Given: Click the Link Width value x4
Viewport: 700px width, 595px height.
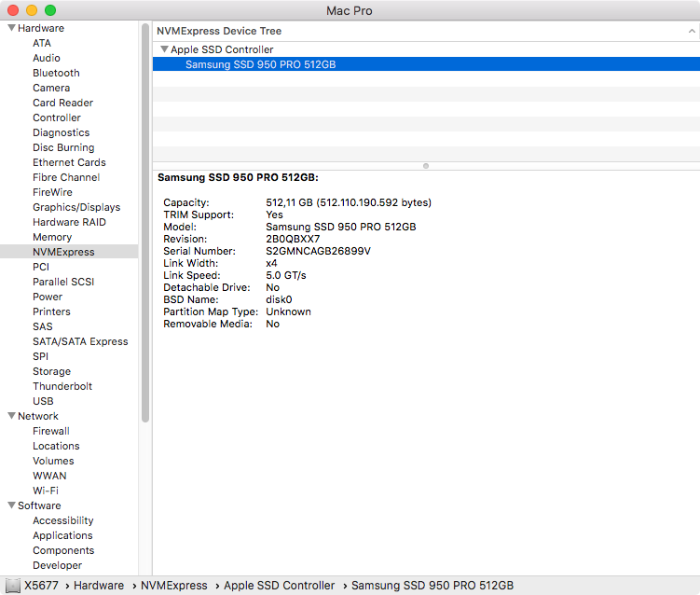Looking at the screenshot, I should [x=271, y=263].
